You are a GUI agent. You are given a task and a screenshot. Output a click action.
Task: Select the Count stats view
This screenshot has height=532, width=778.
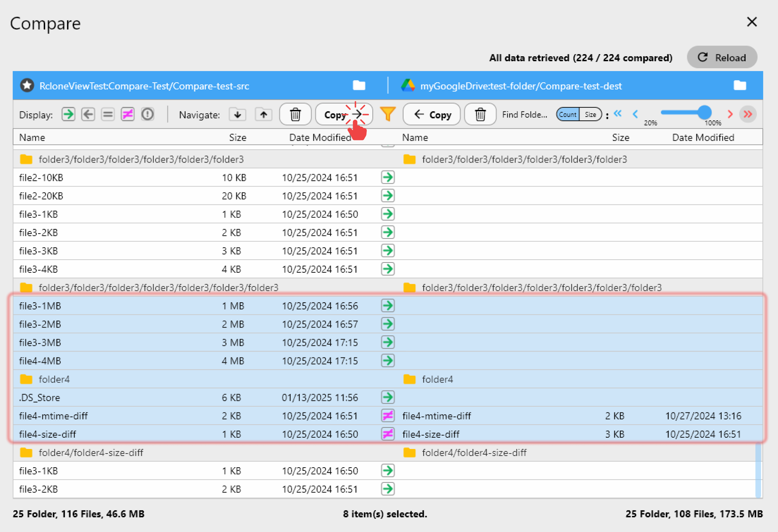click(x=567, y=114)
